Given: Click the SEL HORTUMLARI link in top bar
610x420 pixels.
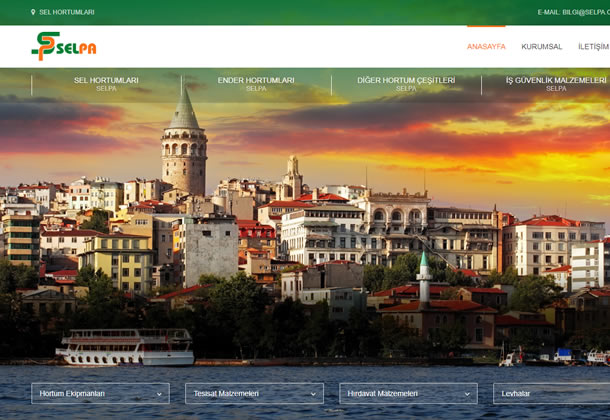Looking at the screenshot, I should (x=67, y=12).
